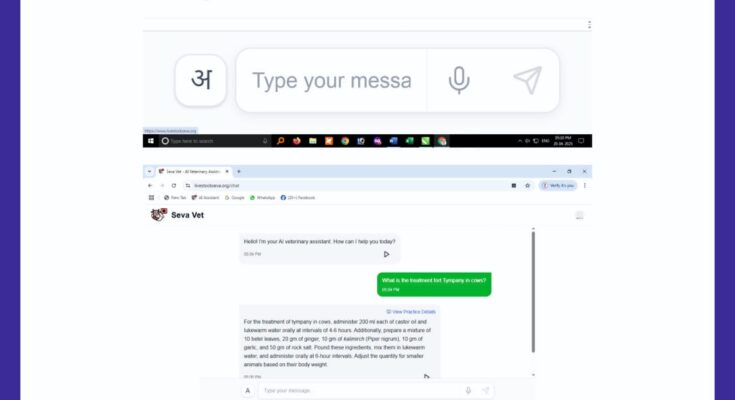Bookmark the page with the star icon
This screenshot has width=735, height=400.
click(527, 186)
